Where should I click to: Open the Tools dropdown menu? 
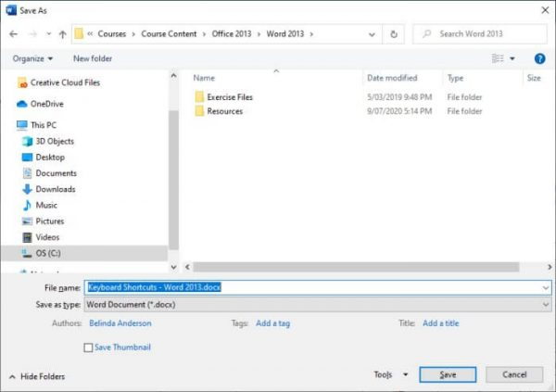[391, 374]
